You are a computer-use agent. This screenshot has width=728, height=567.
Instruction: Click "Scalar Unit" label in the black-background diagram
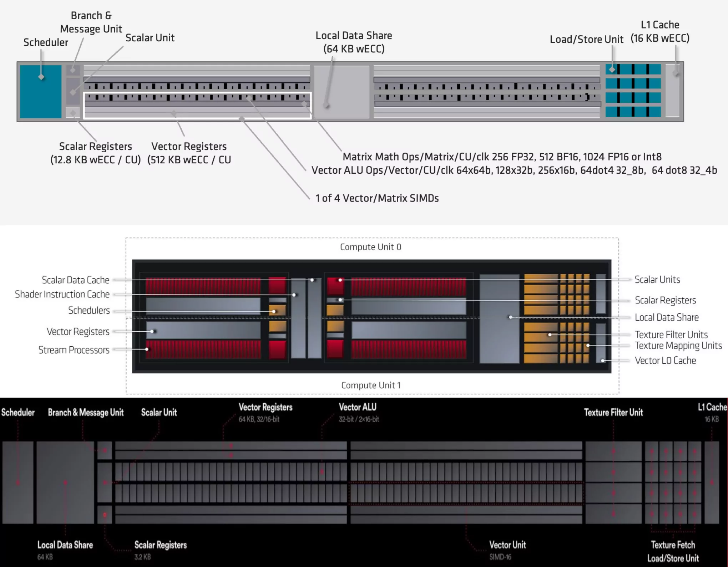[159, 413]
